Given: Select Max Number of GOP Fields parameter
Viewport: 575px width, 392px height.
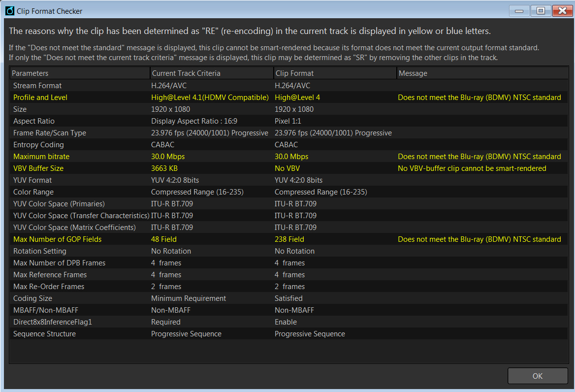Looking at the screenshot, I should pyautogui.click(x=57, y=239).
